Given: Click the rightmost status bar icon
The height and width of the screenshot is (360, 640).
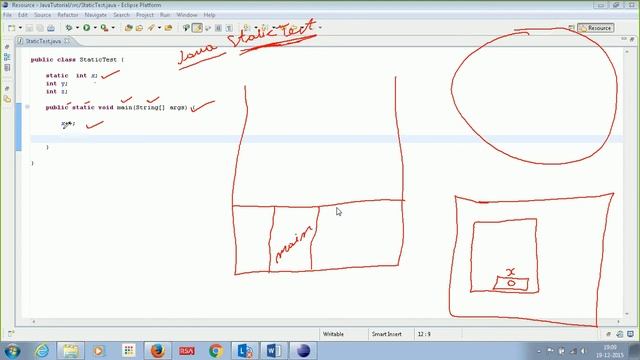Looking at the screenshot, I should point(631,334).
